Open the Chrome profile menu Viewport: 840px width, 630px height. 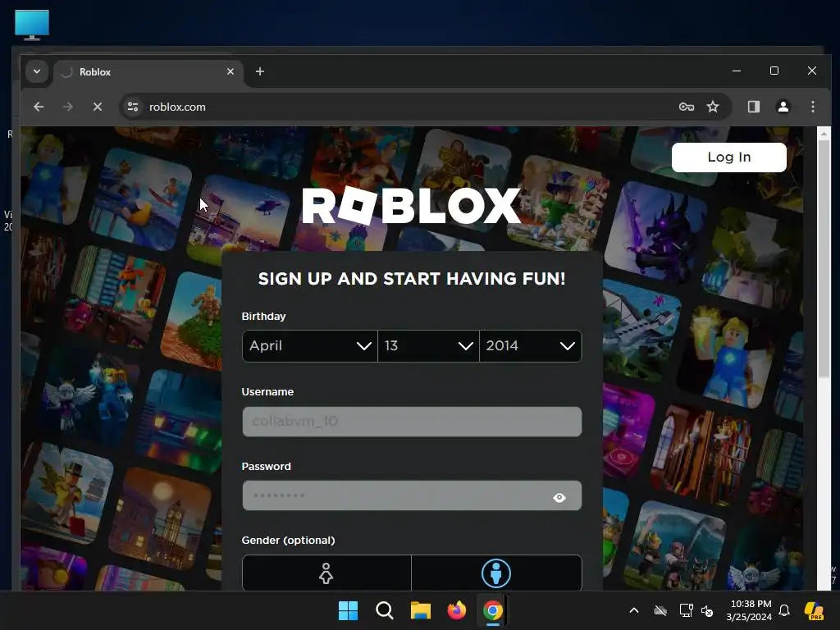pyautogui.click(x=783, y=107)
